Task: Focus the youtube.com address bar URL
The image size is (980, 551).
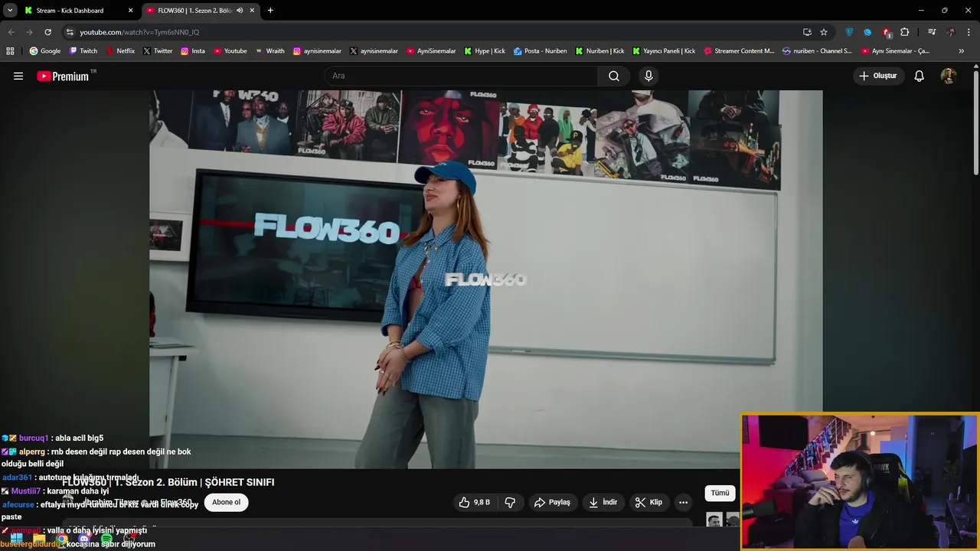Action: click(x=139, y=32)
